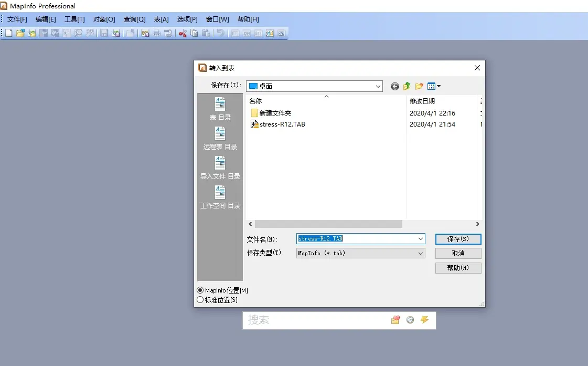Image resolution: width=588 pixels, height=366 pixels.
Task: Open the 编辑[E] menu
Action: tap(46, 19)
